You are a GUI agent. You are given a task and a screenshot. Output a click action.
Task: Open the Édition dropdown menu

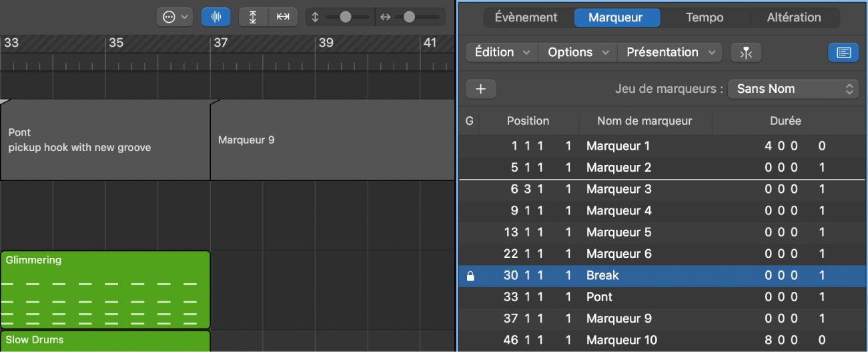(x=502, y=52)
